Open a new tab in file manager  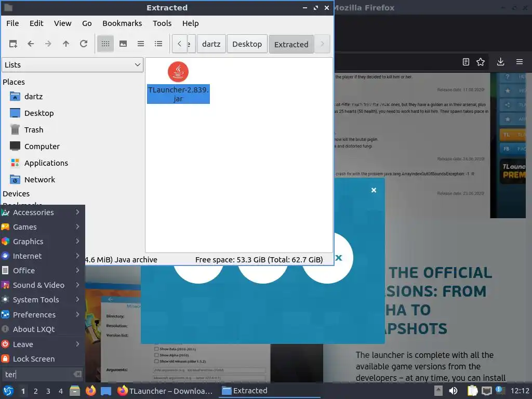[x=13, y=44]
